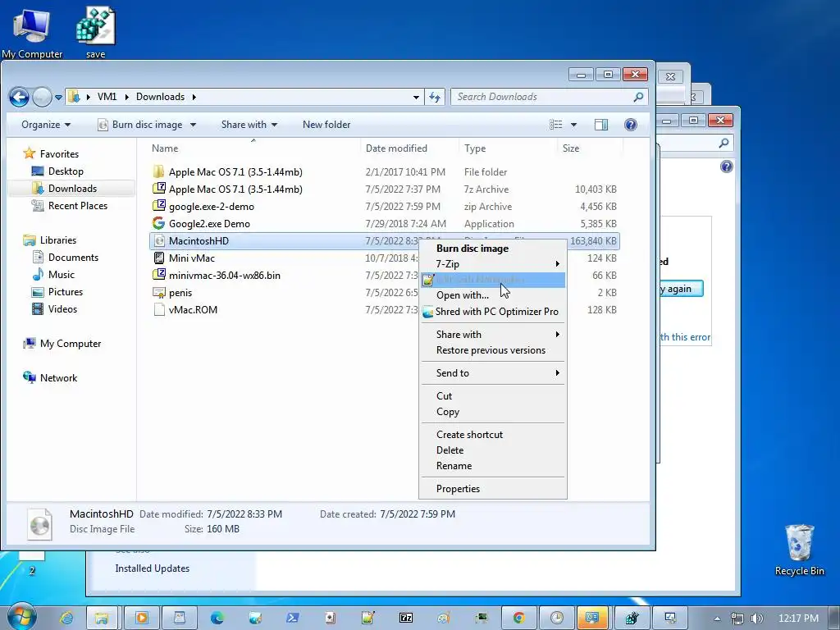The image size is (840, 630).
Task: Show hidden tray icons arrow
Action: click(717, 619)
